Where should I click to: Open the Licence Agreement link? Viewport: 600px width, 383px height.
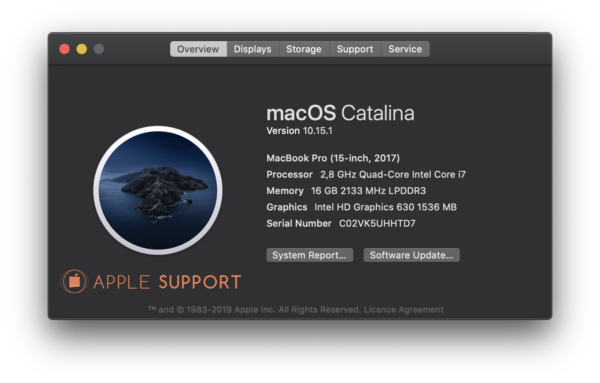(403, 310)
